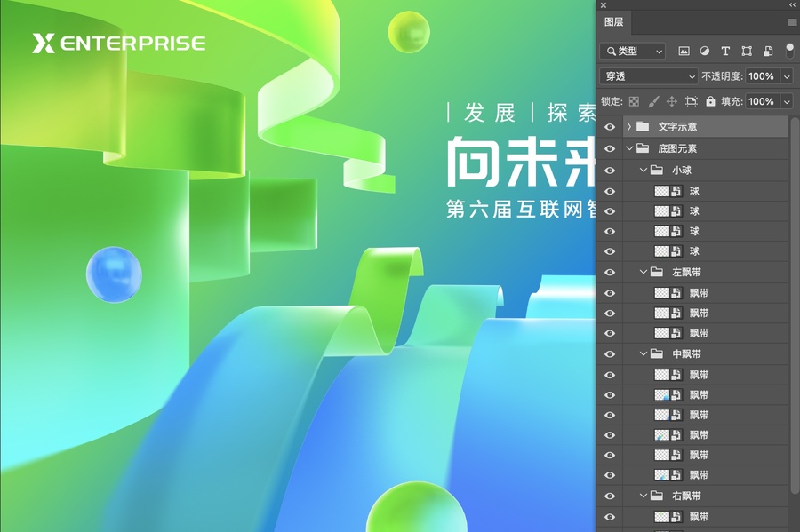
Task: Open the layers panel flyout menu
Action: pyautogui.click(x=792, y=22)
